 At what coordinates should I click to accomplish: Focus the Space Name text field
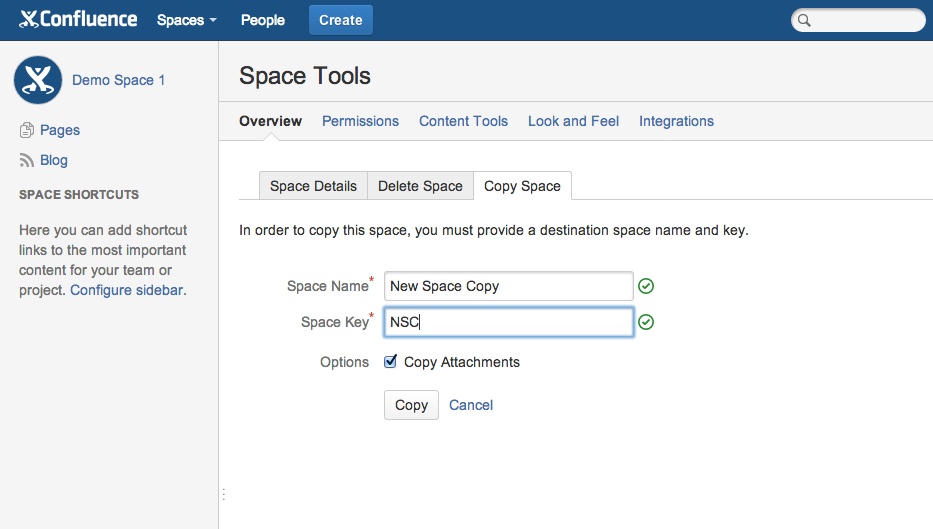click(x=508, y=286)
